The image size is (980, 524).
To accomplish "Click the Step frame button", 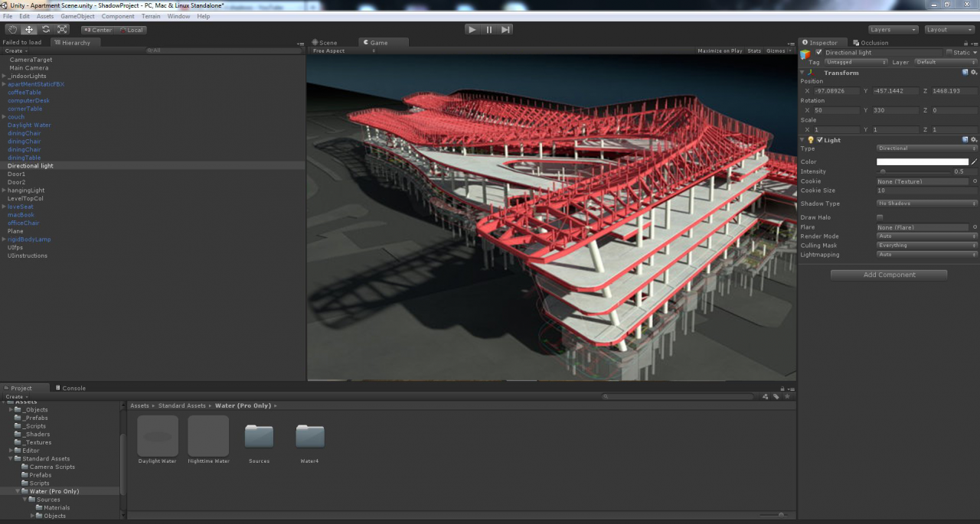I will point(505,30).
